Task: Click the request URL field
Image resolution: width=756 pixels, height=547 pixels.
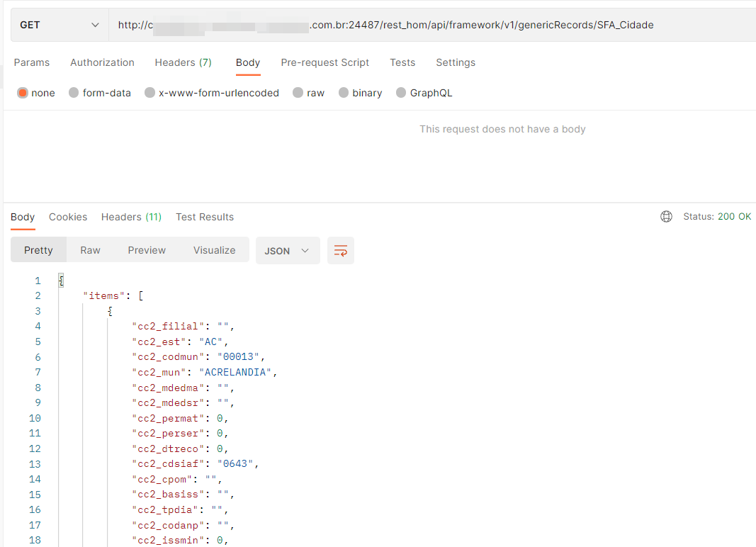Action: pos(432,25)
